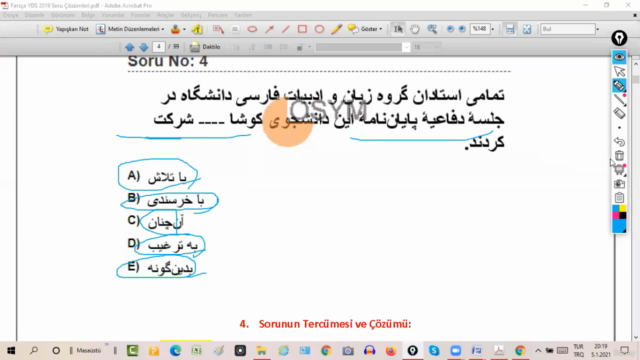Open the stamp tool dropdown arrow
The width and height of the screenshot is (640, 360).
coord(184,29)
